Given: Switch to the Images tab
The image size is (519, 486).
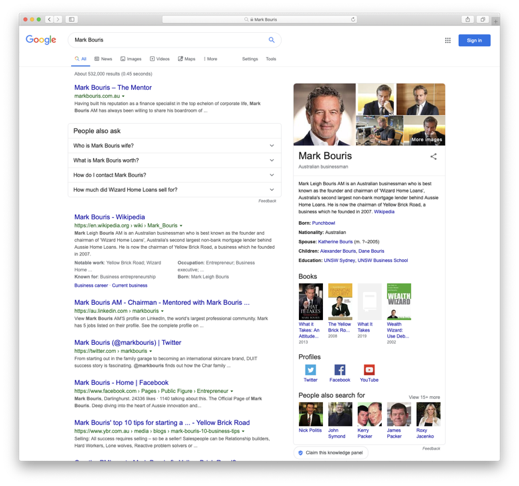Looking at the screenshot, I should [x=131, y=59].
